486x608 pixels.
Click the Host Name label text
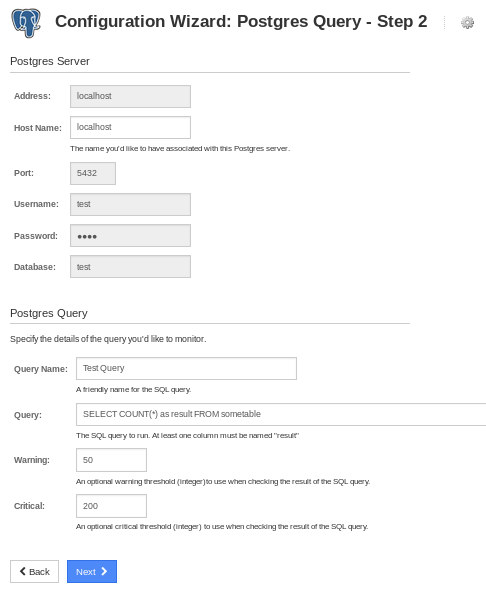coord(38,128)
